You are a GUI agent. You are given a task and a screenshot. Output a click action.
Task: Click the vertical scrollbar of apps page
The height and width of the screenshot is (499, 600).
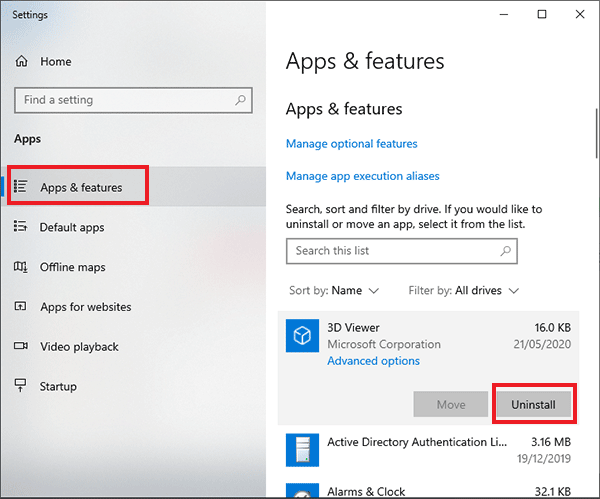596,133
